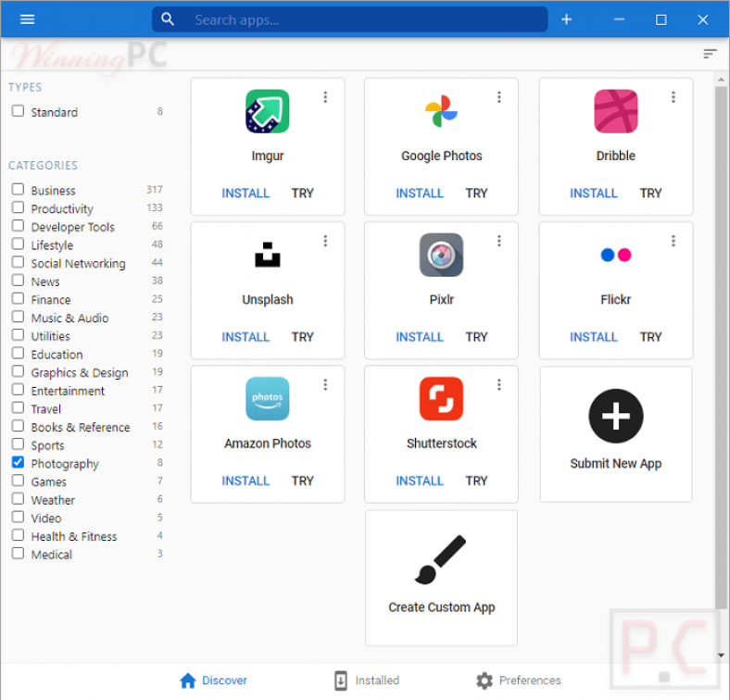Click the vertical scrollbar thumb

(x=721, y=346)
